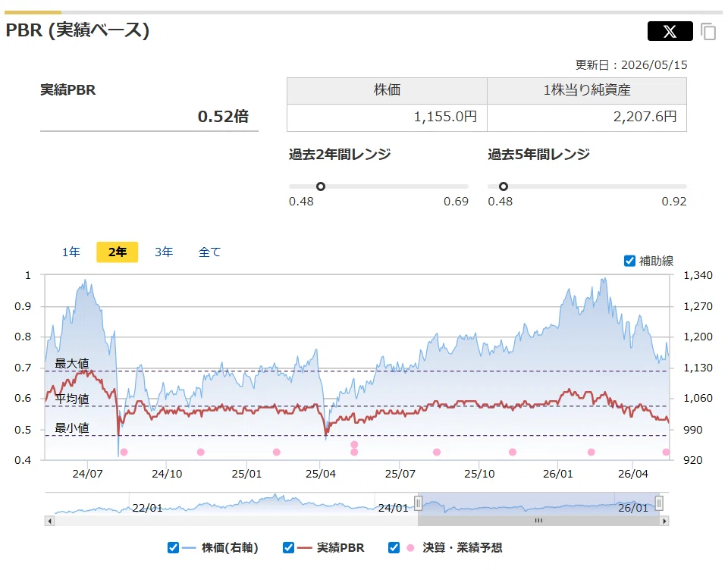Click the 1株当り純資産 value 2,207.6円
The image size is (728, 570).
[x=645, y=117]
